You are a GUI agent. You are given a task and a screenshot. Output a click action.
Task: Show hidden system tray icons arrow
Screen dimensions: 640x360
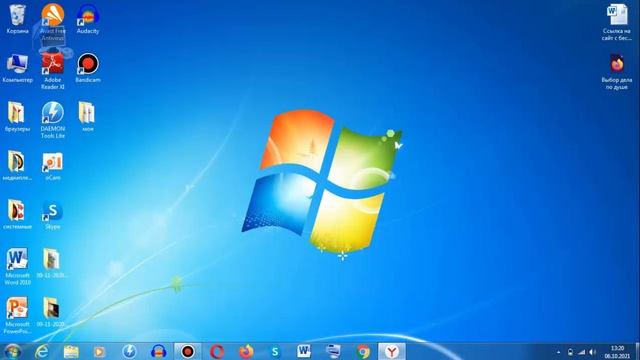coord(558,352)
